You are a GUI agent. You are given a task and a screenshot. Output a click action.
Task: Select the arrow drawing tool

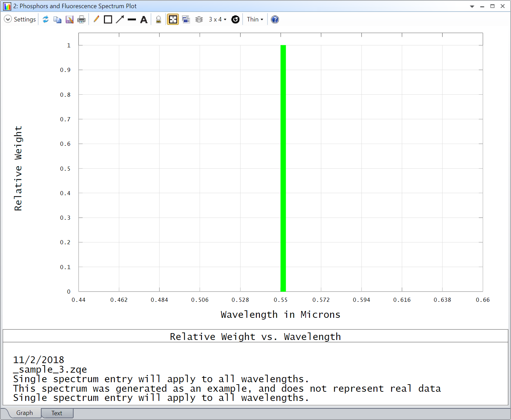click(120, 19)
